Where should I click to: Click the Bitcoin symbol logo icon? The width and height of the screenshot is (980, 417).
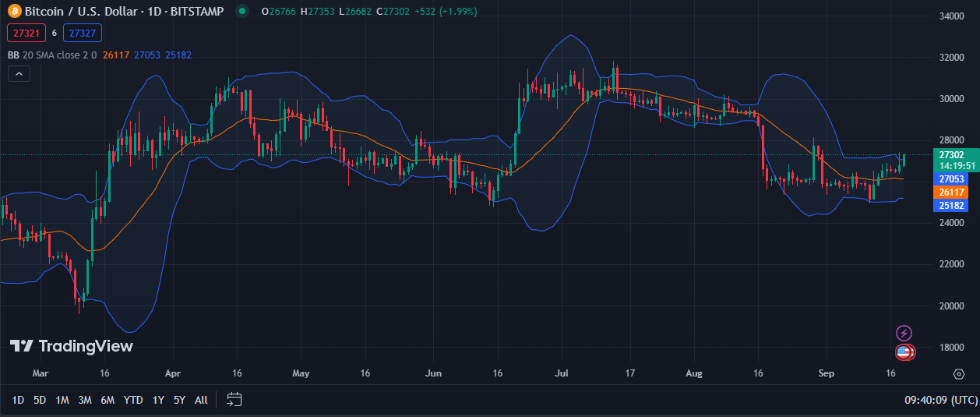click(13, 12)
